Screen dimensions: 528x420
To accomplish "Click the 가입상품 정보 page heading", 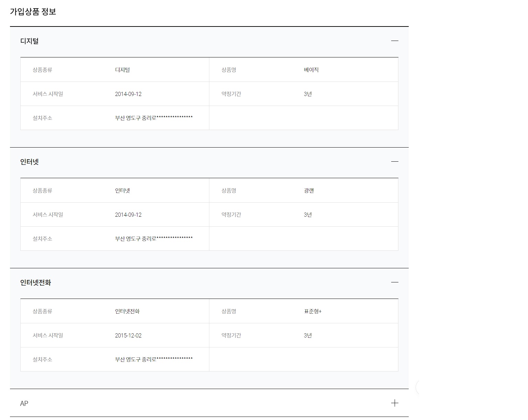I will coord(33,12).
